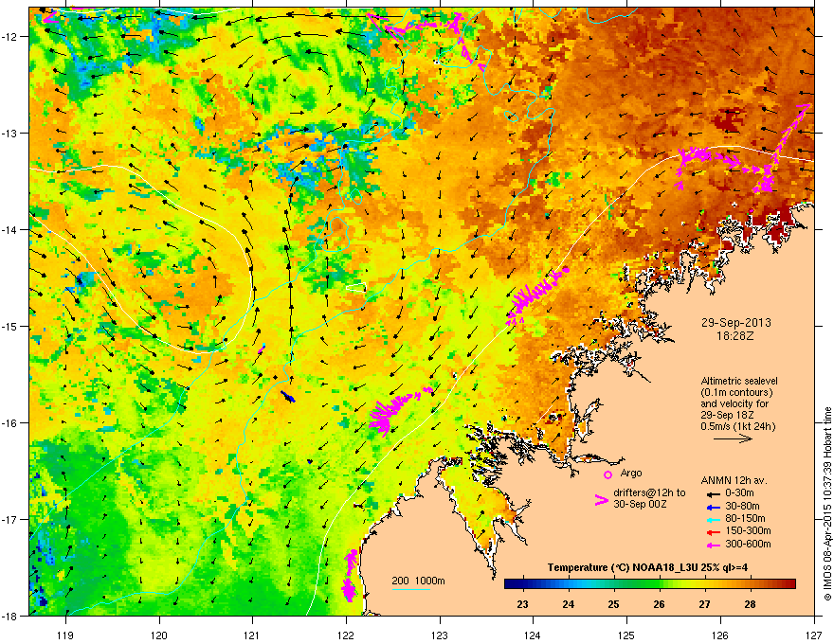The width and height of the screenshot is (834, 644).
Task: Click the 0-30m depth label
Action: point(739,493)
